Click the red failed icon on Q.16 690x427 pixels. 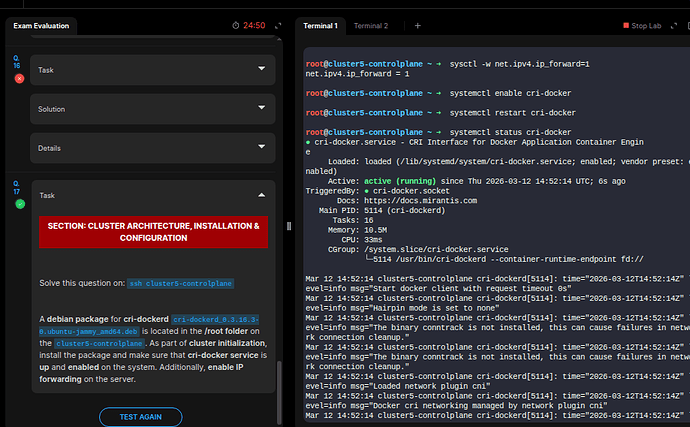[x=19, y=78]
